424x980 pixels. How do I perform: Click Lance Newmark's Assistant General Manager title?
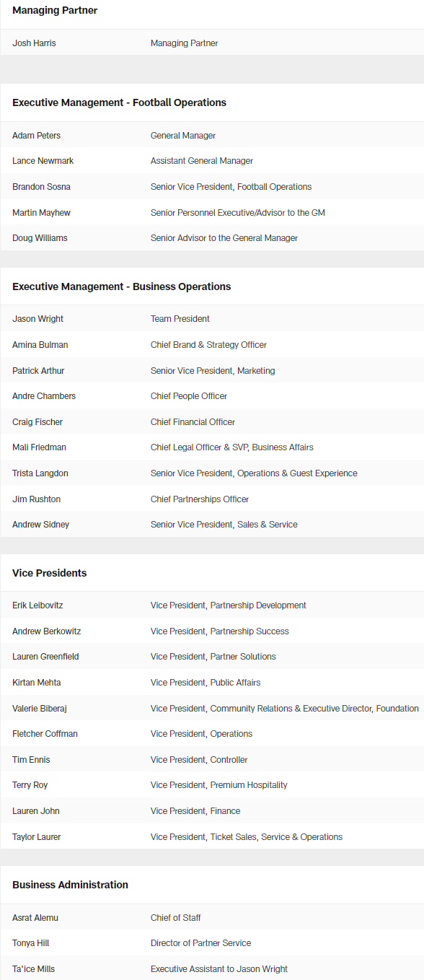coord(201,161)
